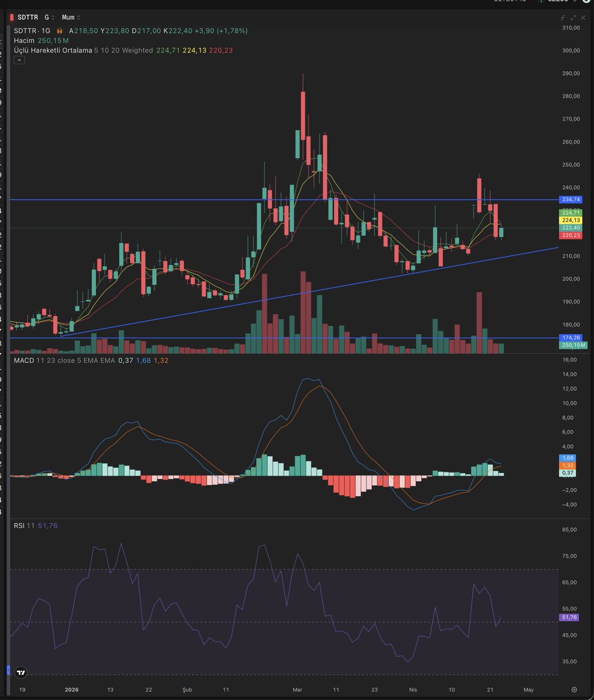Viewport: 594px width, 700px height.
Task: Open the indicators function icon top right
Action: 563,18
